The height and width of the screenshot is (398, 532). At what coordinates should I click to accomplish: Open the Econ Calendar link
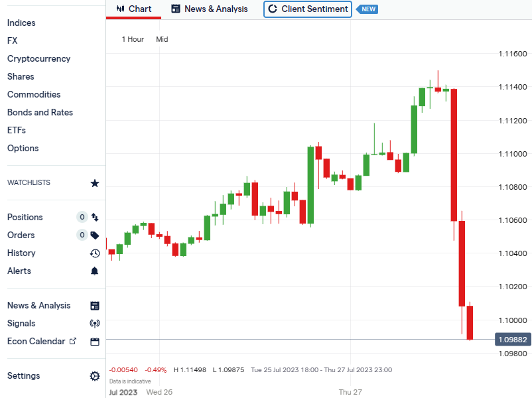click(x=36, y=342)
